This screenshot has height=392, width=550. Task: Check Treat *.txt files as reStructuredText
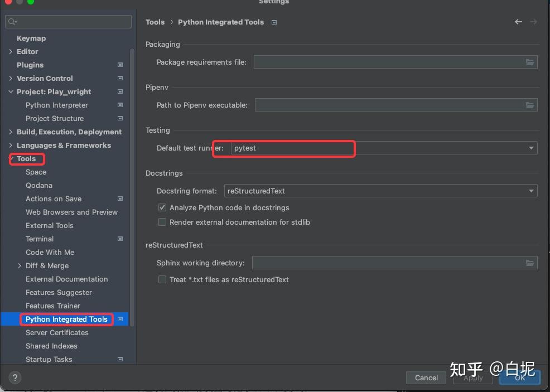pos(162,279)
